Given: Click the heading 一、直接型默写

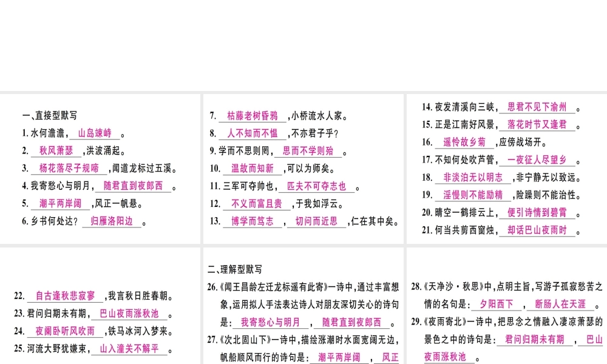Looking at the screenshot, I should (x=50, y=115).
